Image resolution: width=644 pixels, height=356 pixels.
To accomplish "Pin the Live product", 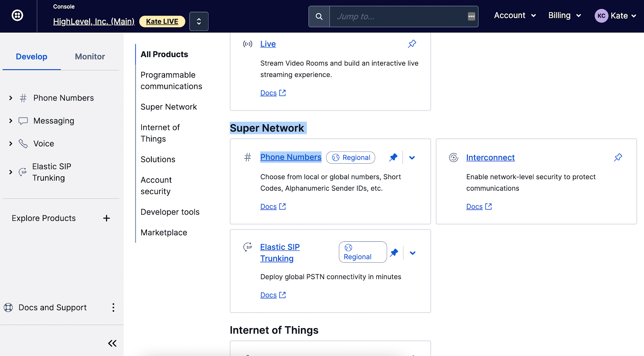I will pos(412,44).
